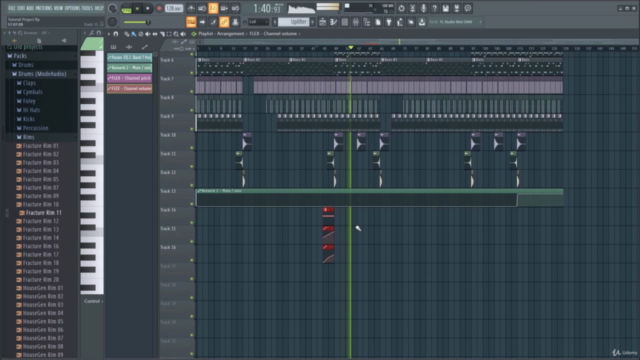Click the 1:40 song time display

(267, 8)
